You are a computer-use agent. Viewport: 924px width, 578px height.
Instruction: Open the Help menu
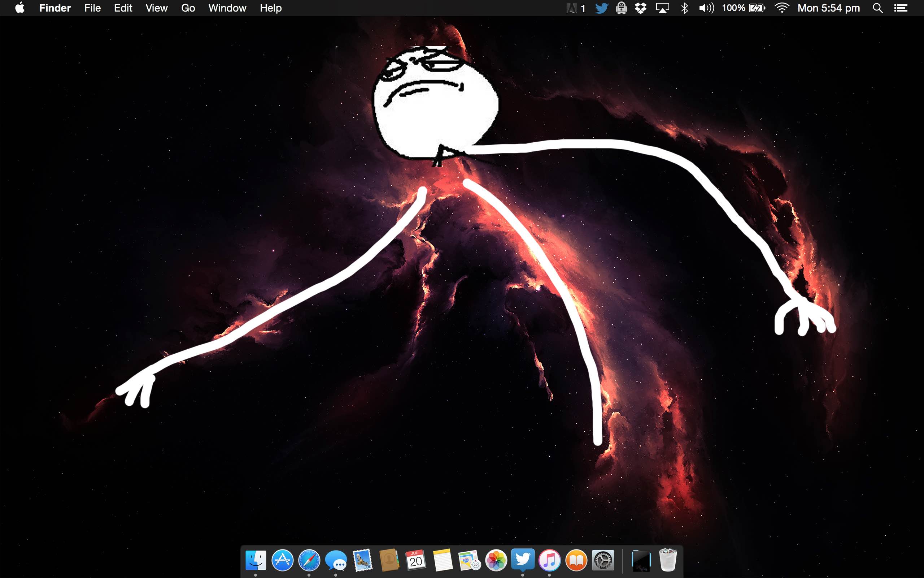271,8
